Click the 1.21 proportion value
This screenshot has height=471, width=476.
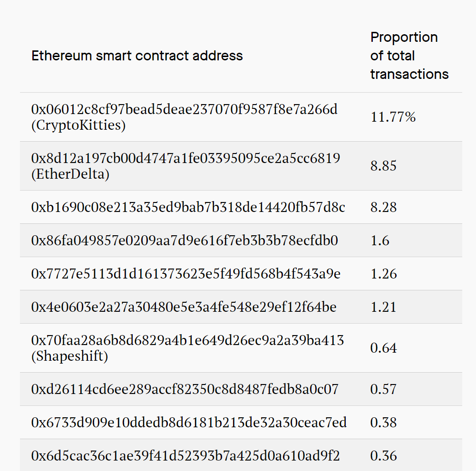point(383,307)
